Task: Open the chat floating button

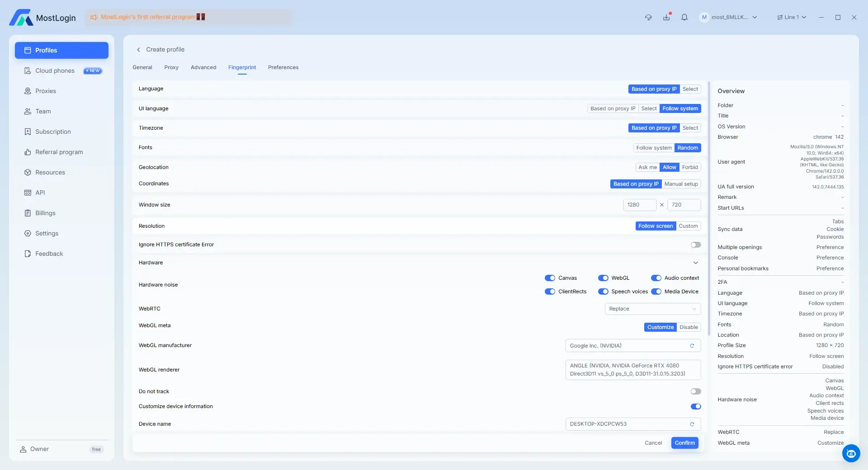Action: click(x=851, y=453)
